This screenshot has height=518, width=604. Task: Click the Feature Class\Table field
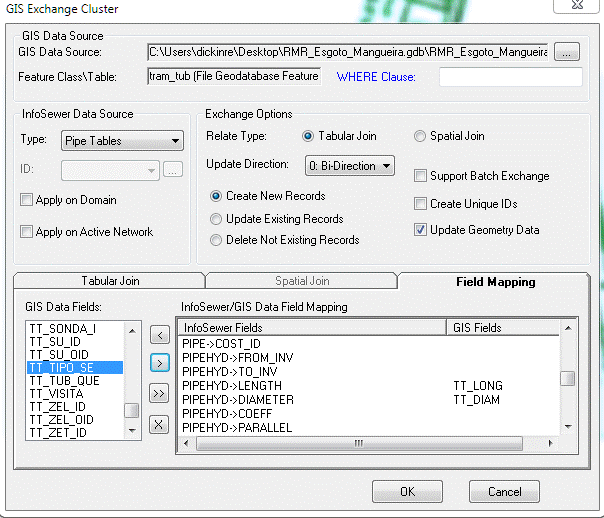234,76
